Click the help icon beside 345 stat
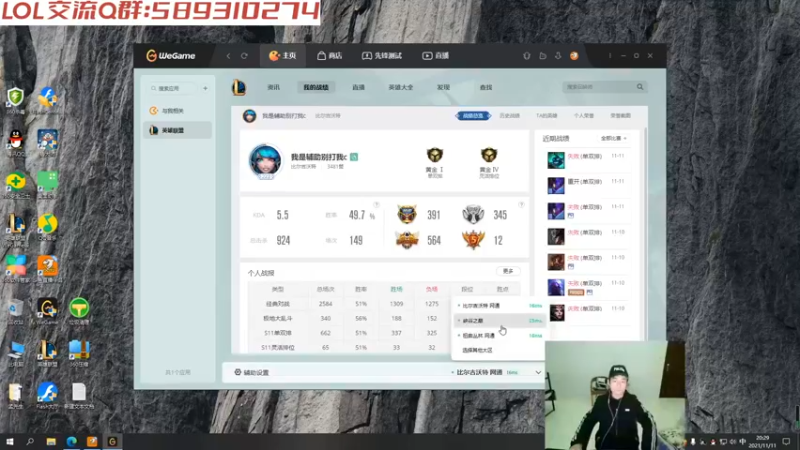This screenshot has height=450, width=800. coord(521,205)
